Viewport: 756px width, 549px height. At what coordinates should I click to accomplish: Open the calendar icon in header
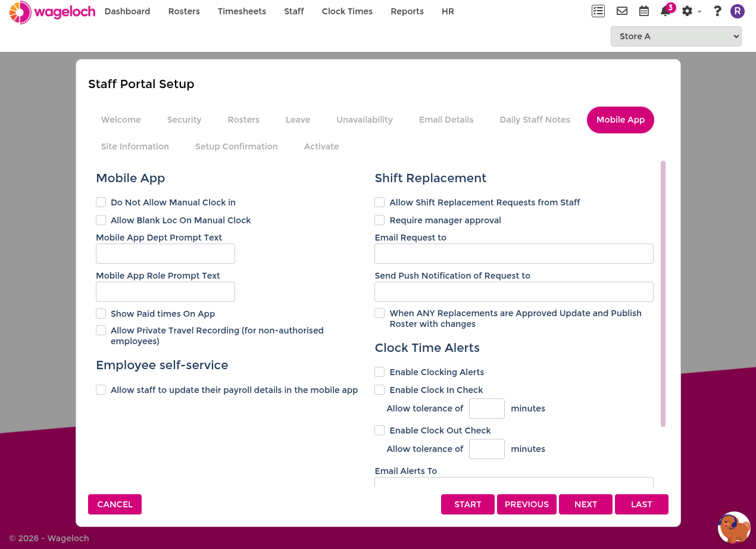coord(644,11)
